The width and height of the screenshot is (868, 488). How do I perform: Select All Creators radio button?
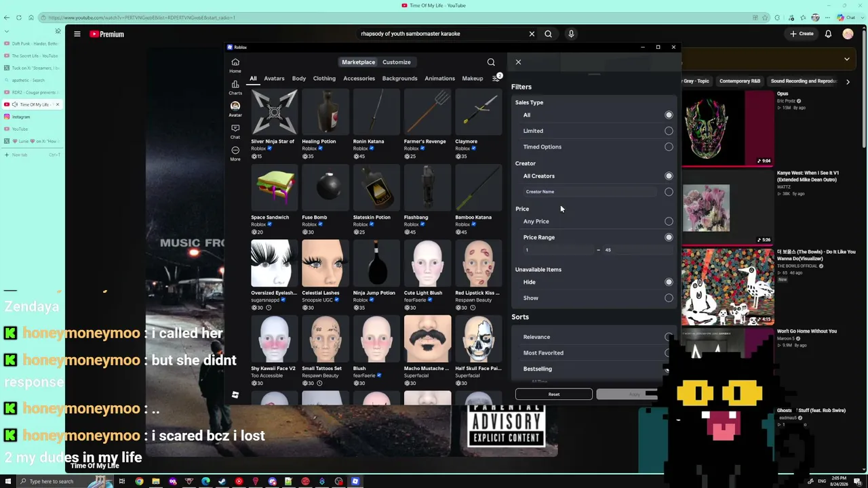tap(669, 176)
